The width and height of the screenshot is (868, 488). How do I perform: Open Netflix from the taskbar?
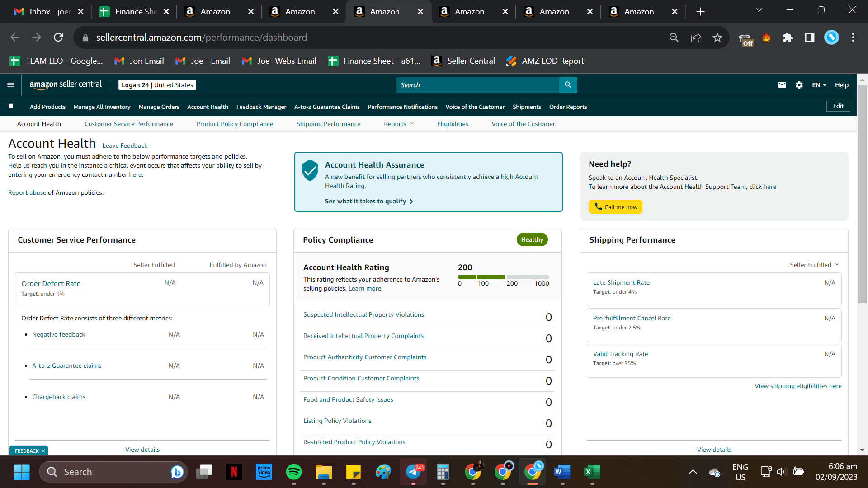[234, 472]
